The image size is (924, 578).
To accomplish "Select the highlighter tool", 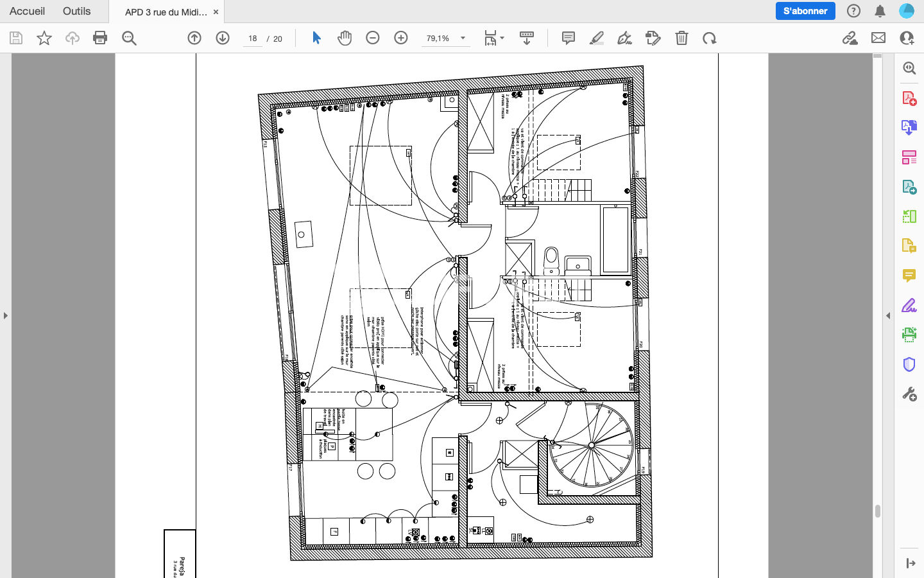I will click(597, 38).
